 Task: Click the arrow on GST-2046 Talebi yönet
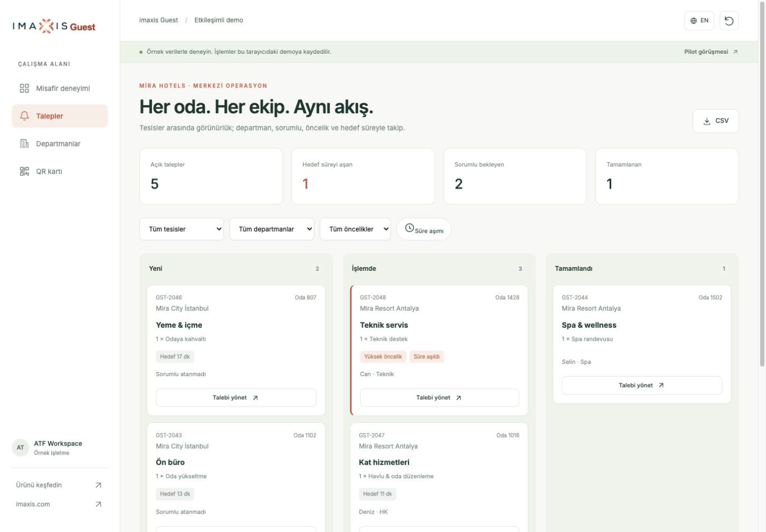point(255,398)
